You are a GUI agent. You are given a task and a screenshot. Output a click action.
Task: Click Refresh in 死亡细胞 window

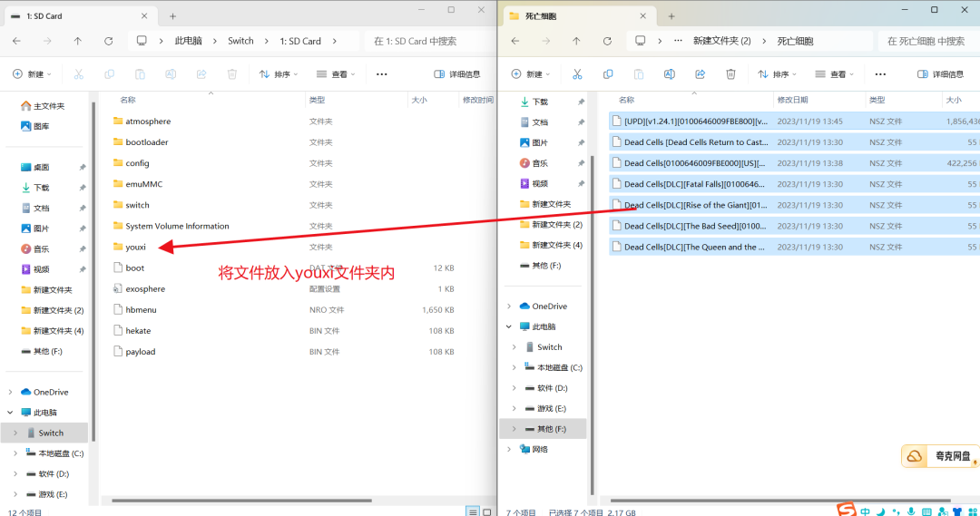point(607,41)
